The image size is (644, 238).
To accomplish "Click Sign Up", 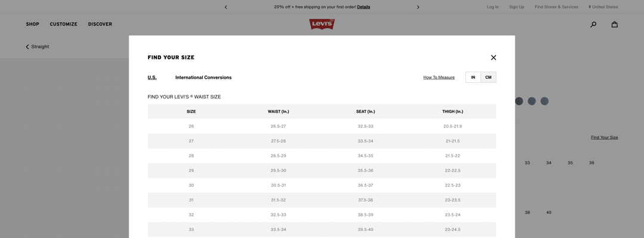I will pyautogui.click(x=516, y=7).
